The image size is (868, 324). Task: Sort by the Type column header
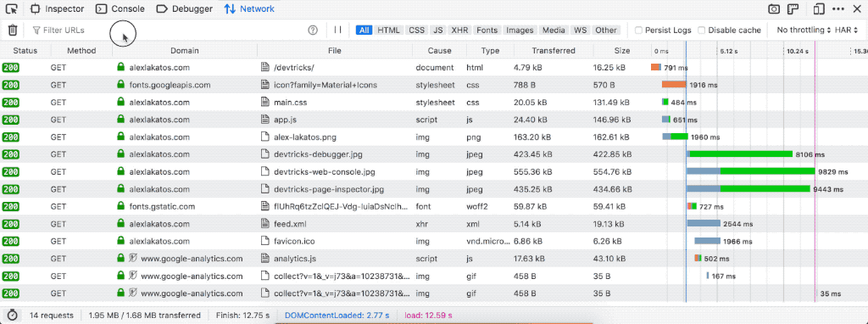[490, 50]
